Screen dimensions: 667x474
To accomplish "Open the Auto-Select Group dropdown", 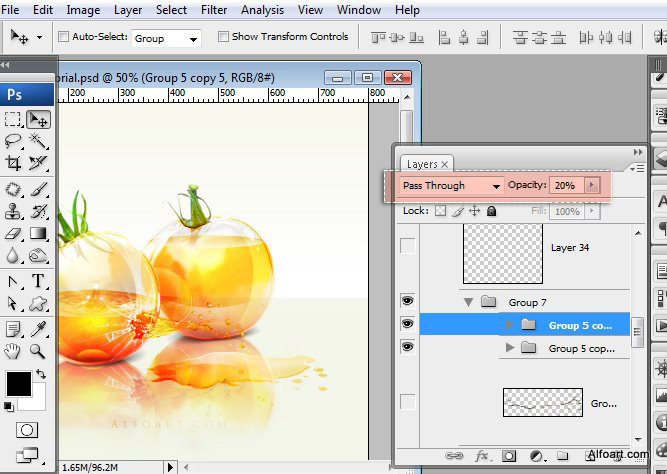I will coord(166,39).
